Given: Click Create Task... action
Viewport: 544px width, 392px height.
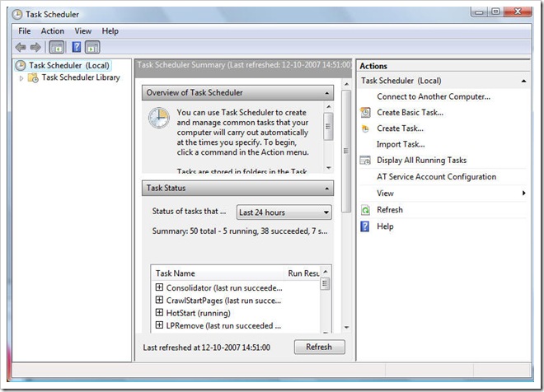Looking at the screenshot, I should [400, 128].
